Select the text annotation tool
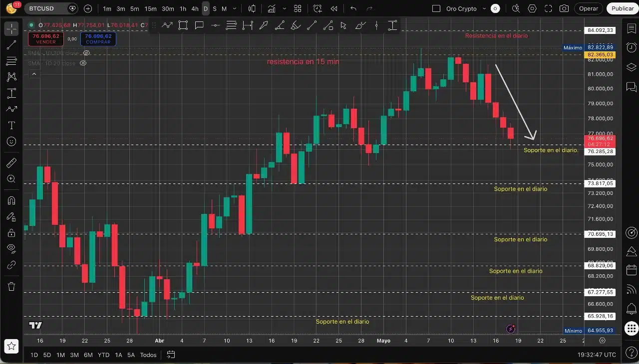The height and width of the screenshot is (364, 639). [11, 109]
